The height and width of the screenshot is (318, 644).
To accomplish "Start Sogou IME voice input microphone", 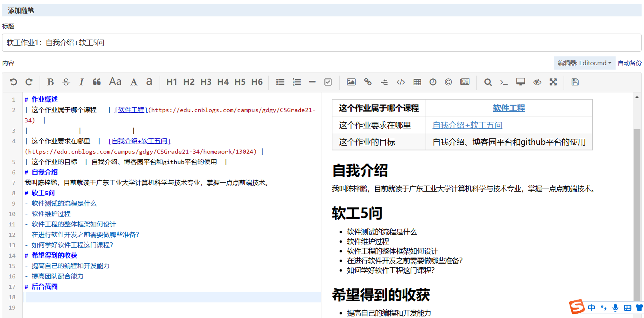I will click(616, 308).
